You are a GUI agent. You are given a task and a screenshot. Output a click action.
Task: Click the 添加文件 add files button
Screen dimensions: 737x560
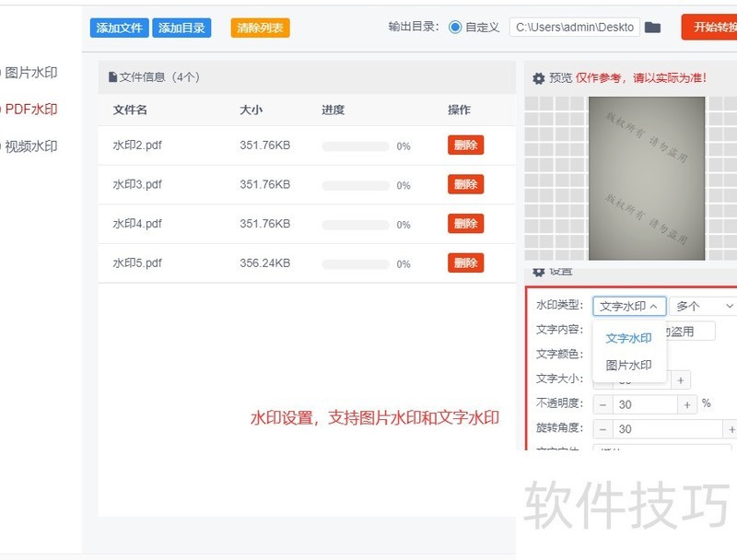pos(118,28)
